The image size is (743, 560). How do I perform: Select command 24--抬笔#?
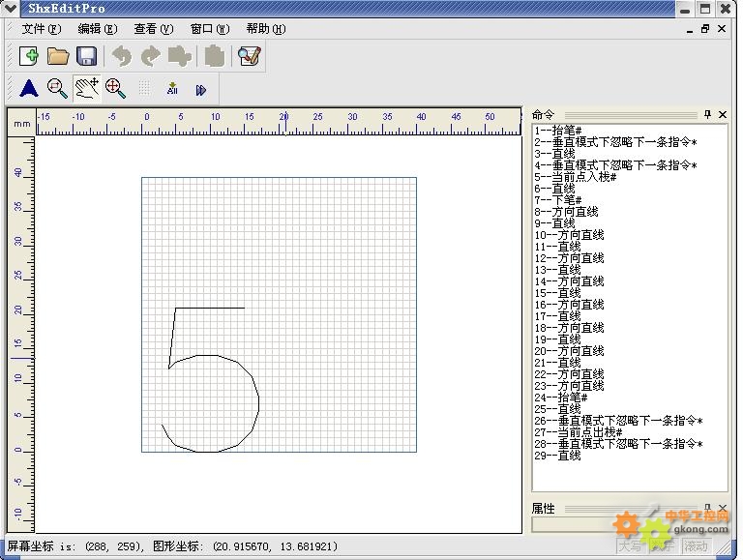[560, 398]
